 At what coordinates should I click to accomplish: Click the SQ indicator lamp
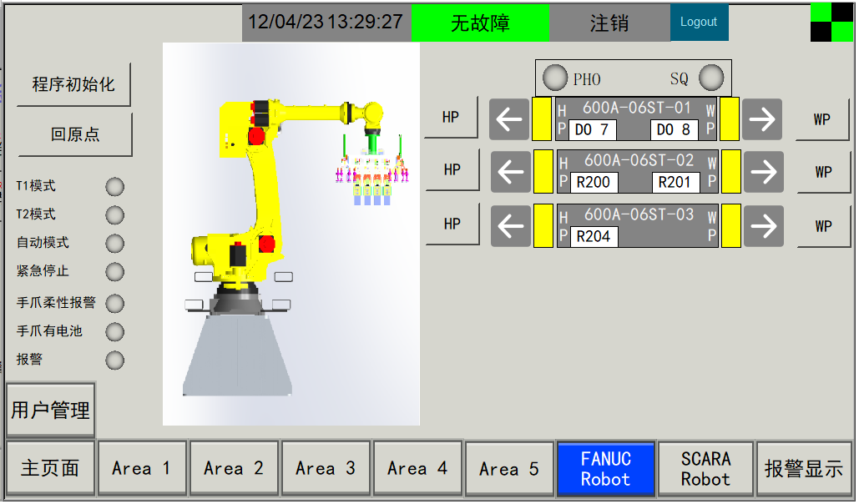[x=711, y=78]
